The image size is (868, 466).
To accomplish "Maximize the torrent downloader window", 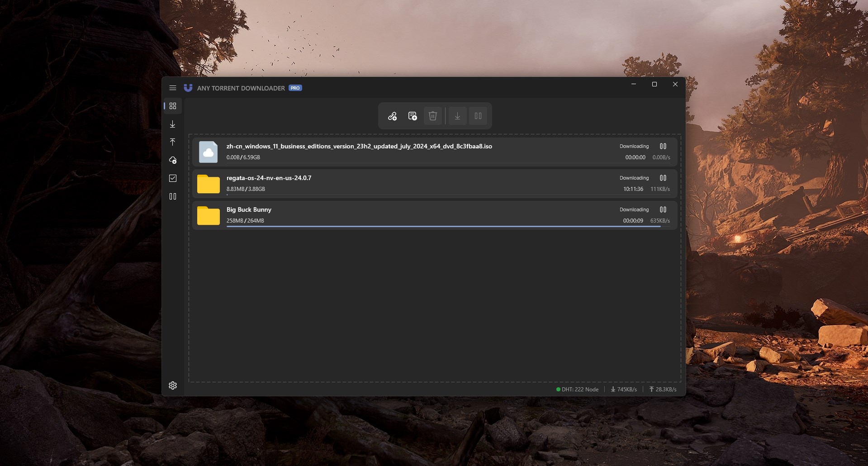I will (655, 84).
